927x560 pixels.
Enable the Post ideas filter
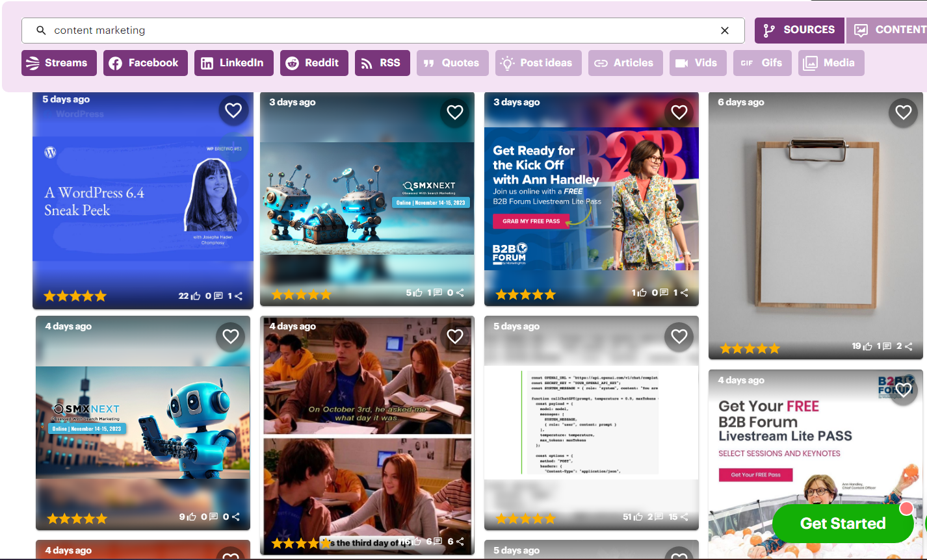point(538,63)
